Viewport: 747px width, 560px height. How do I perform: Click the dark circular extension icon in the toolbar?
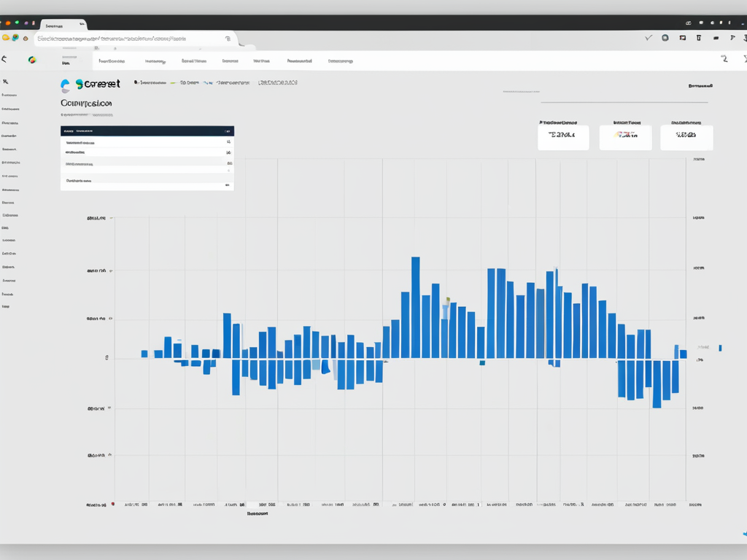[x=665, y=38]
